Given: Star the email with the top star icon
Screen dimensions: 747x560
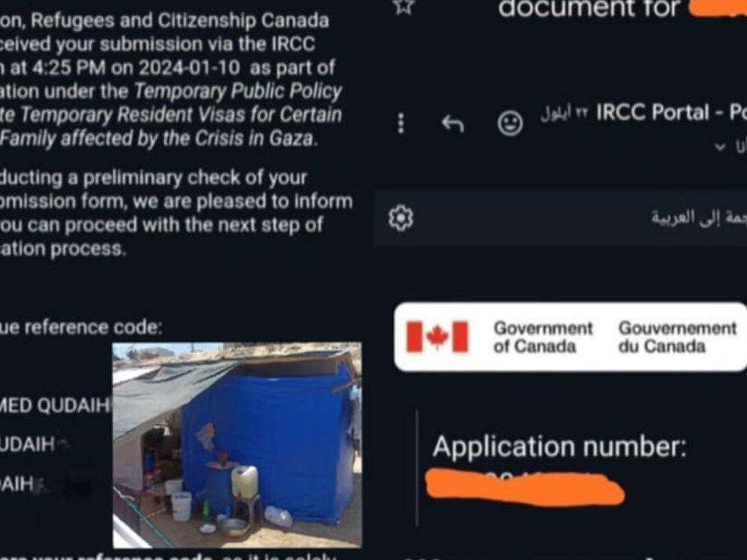Looking at the screenshot, I should tap(405, 6).
